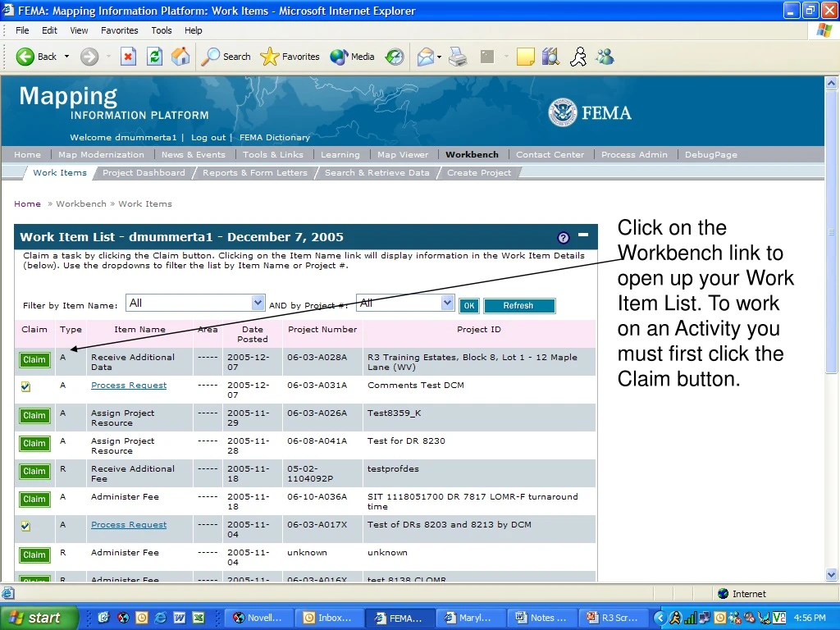
Task: Claim the Assign Project Resource item 06-08-A041A
Action: [x=34, y=444]
